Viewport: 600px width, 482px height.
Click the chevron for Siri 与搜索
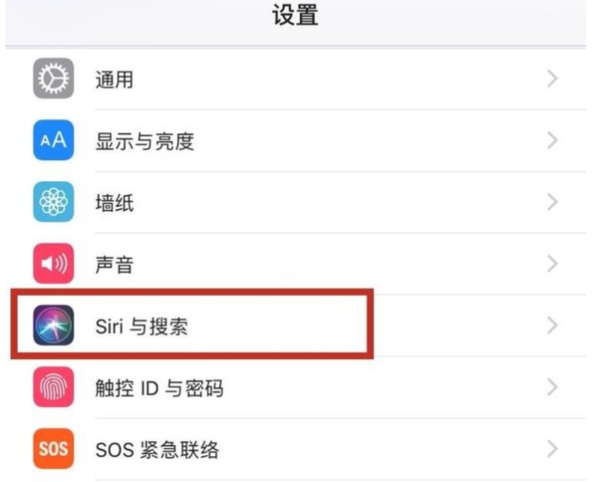pos(552,325)
